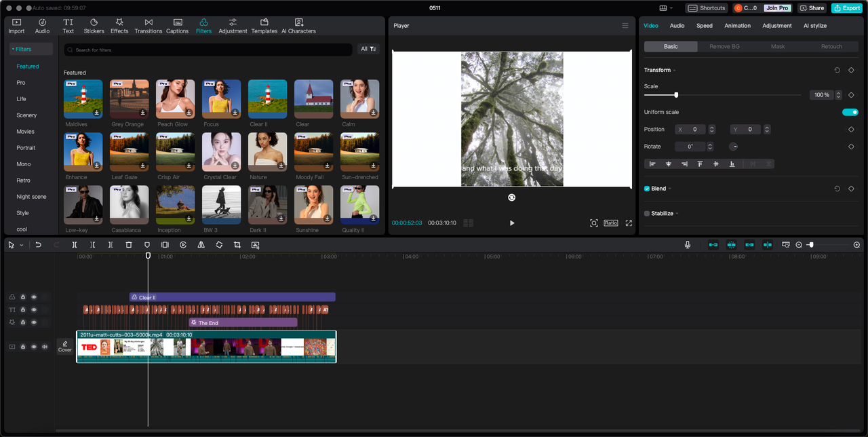The width and height of the screenshot is (868, 437).
Task: Click the timeline zoom slider handle
Action: point(811,245)
